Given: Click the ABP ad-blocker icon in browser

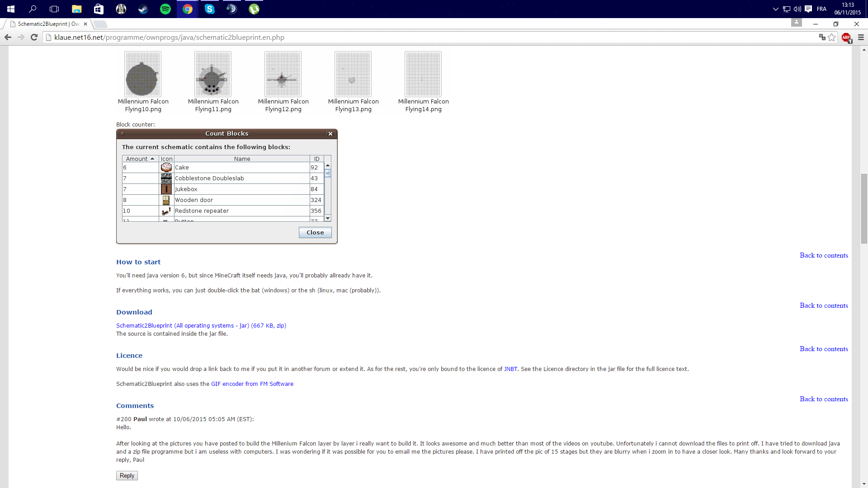Looking at the screenshot, I should (x=847, y=37).
